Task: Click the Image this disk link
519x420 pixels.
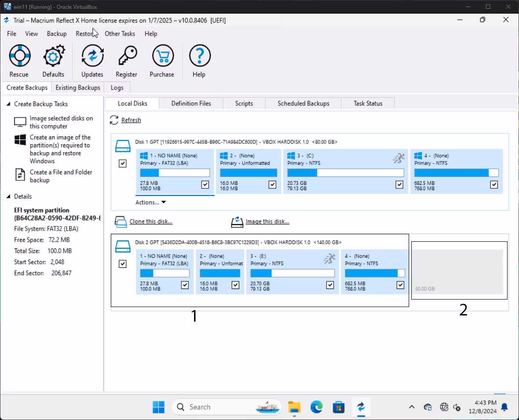Action: pos(267,222)
